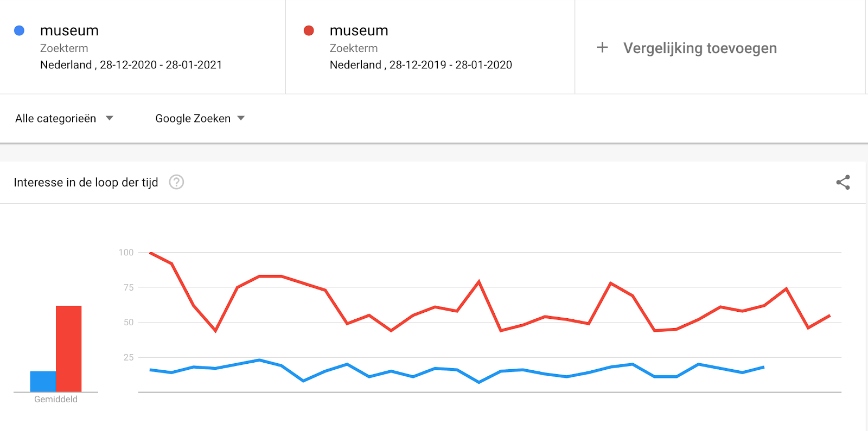
Task: Edit the first museum search term
Action: click(x=69, y=30)
